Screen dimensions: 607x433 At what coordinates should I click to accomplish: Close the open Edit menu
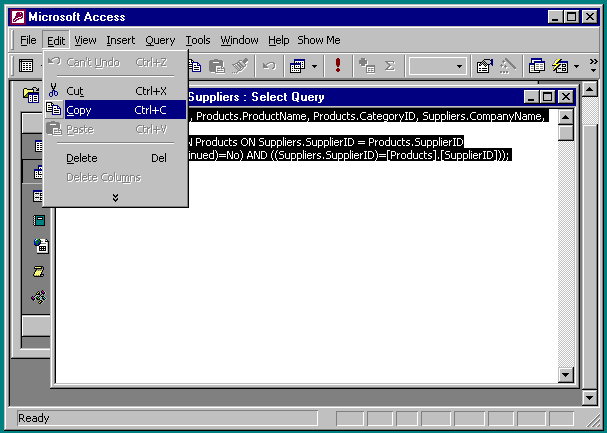tap(56, 40)
